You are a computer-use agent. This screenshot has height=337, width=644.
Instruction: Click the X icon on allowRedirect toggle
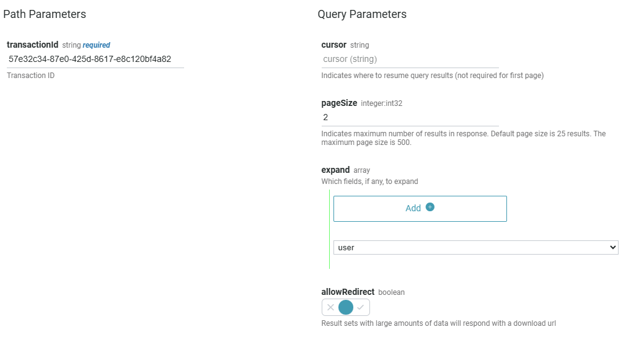330,307
